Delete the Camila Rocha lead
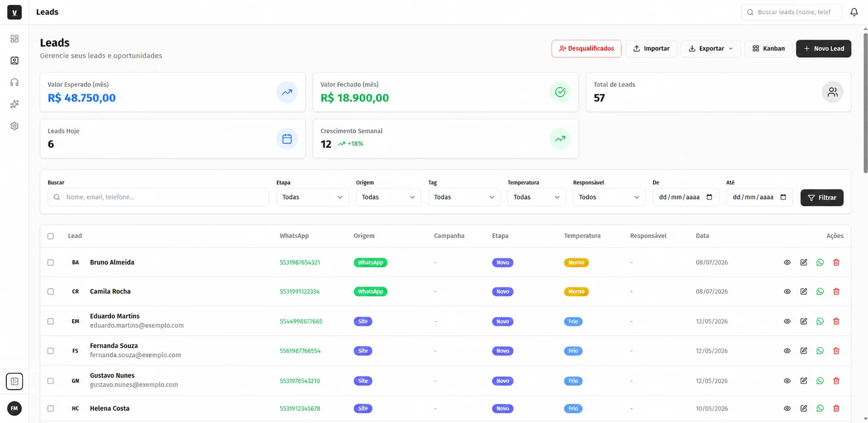The height and width of the screenshot is (423, 868). pyautogui.click(x=836, y=292)
